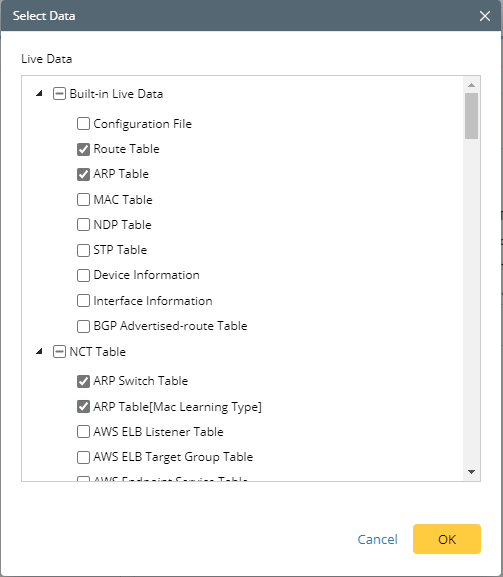
Task: Uncheck ARP Table[Mac Learning Type]
Action: click(x=83, y=406)
